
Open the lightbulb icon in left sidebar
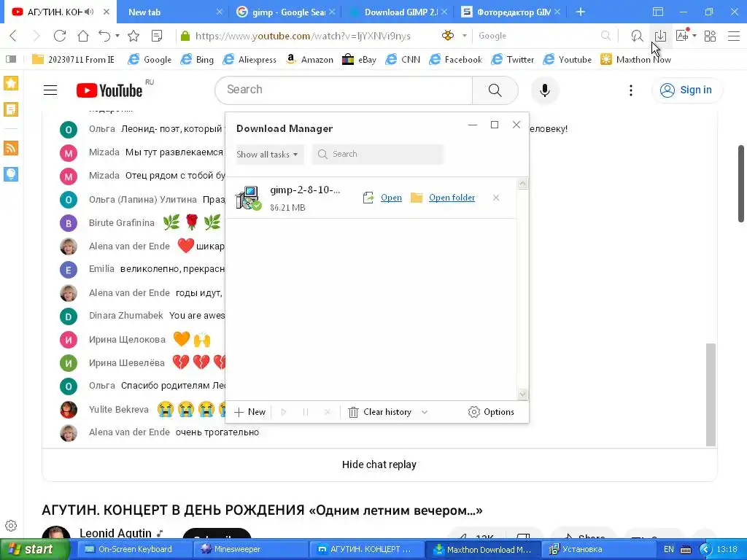11,174
